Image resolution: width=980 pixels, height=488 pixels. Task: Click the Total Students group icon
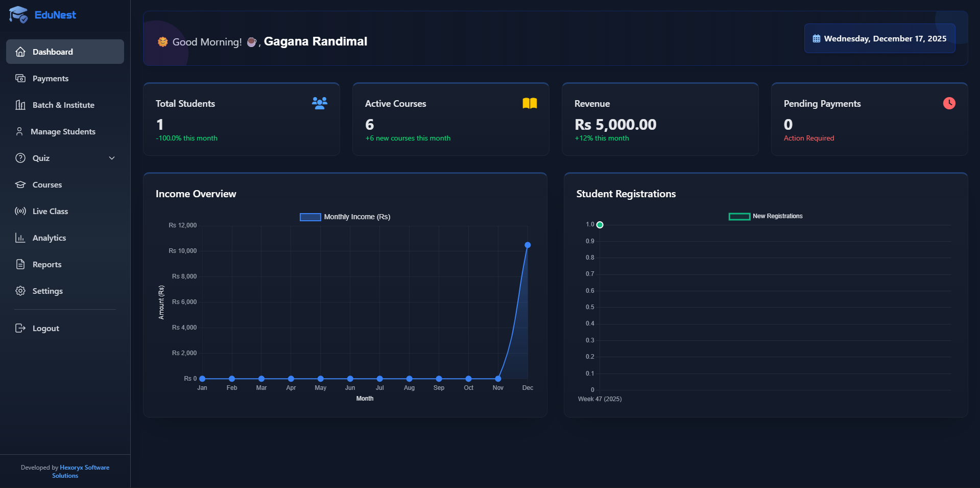click(x=319, y=103)
